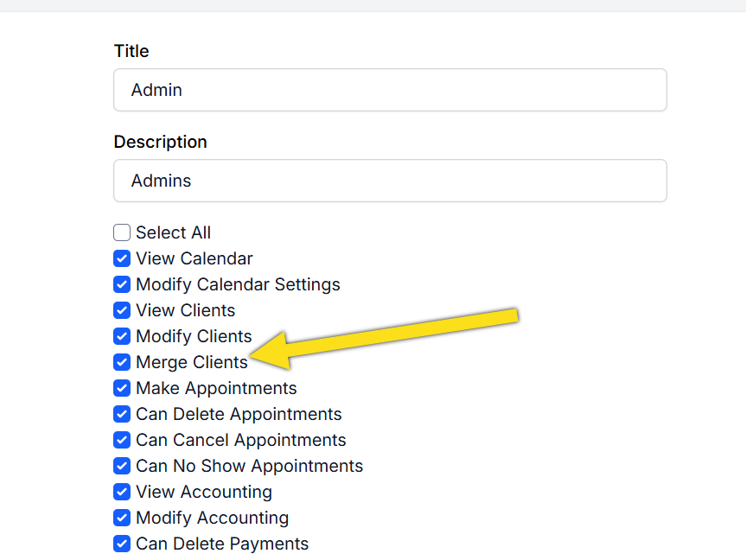
Task: Uncheck the Modify Accounting checkbox
Action: pos(122,518)
